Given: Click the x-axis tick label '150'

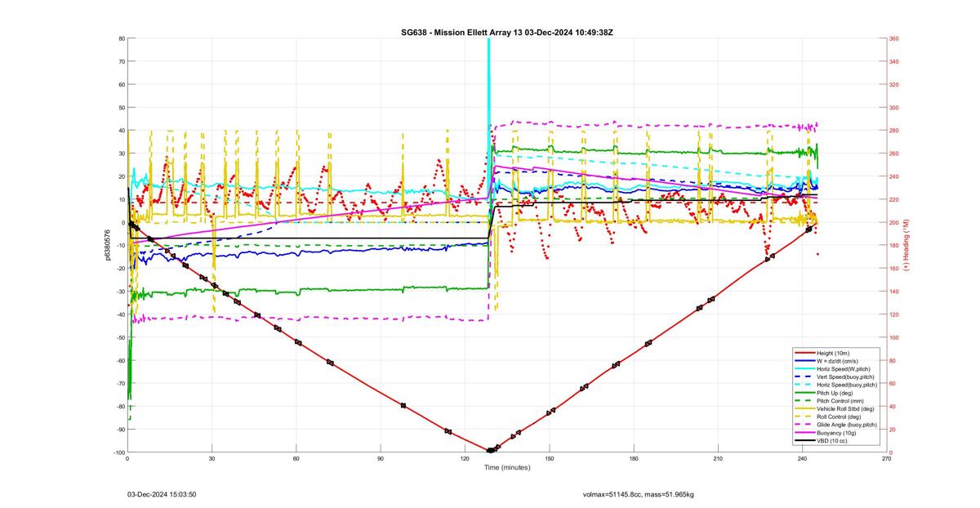Looking at the screenshot, I should pos(549,459).
